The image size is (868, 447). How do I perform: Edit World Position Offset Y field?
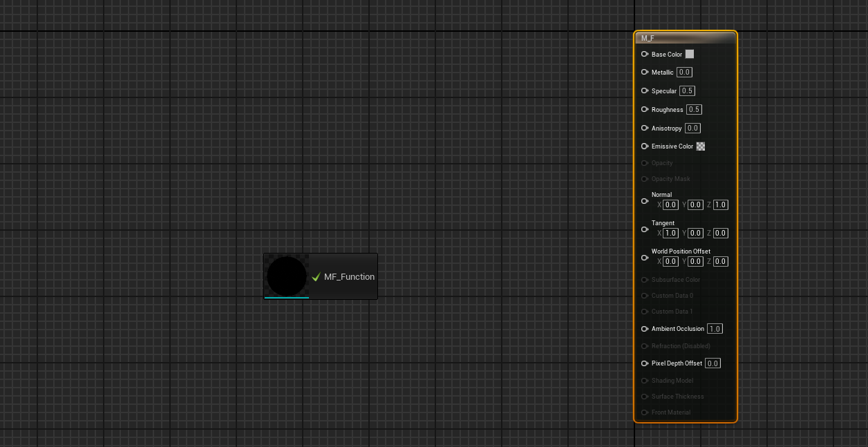tap(695, 262)
